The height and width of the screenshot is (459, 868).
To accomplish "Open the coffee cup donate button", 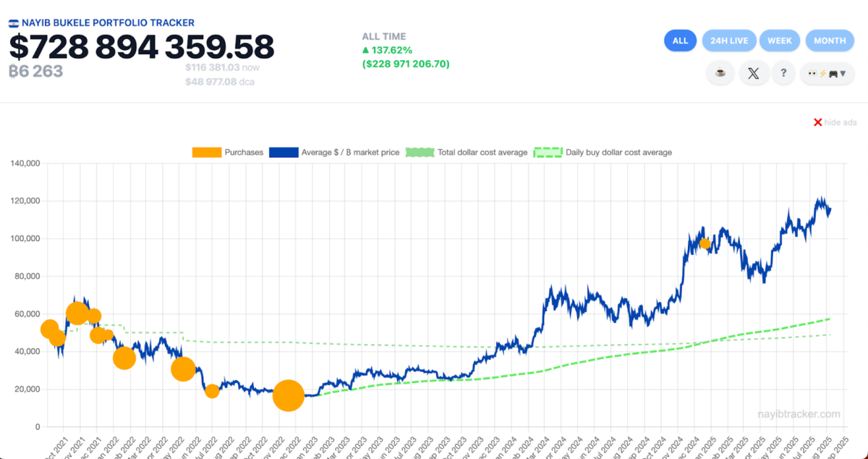I will click(720, 73).
